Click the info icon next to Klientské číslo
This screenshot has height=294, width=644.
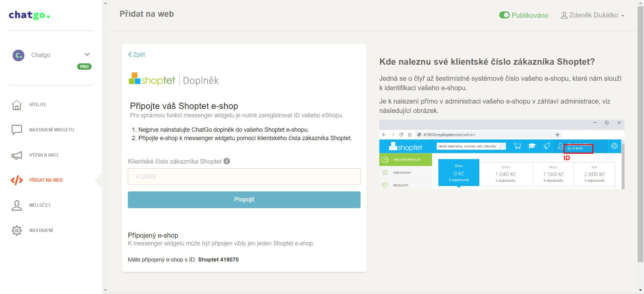(227, 161)
